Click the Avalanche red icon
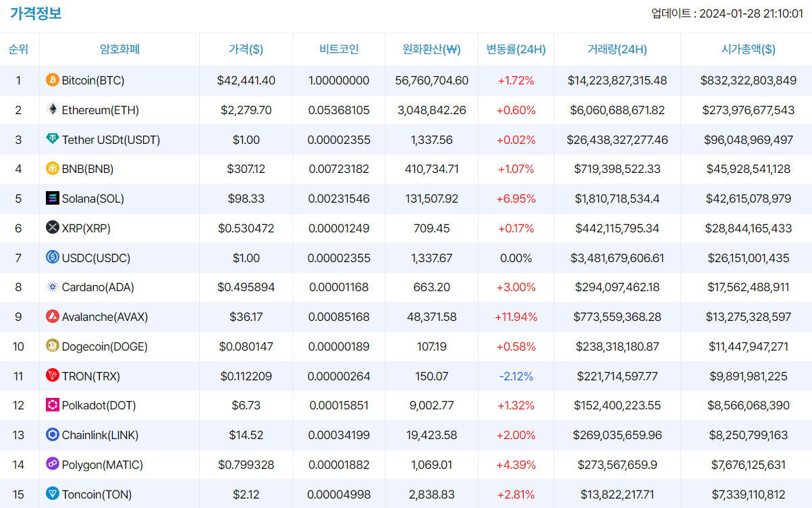812x508 pixels. [x=53, y=317]
